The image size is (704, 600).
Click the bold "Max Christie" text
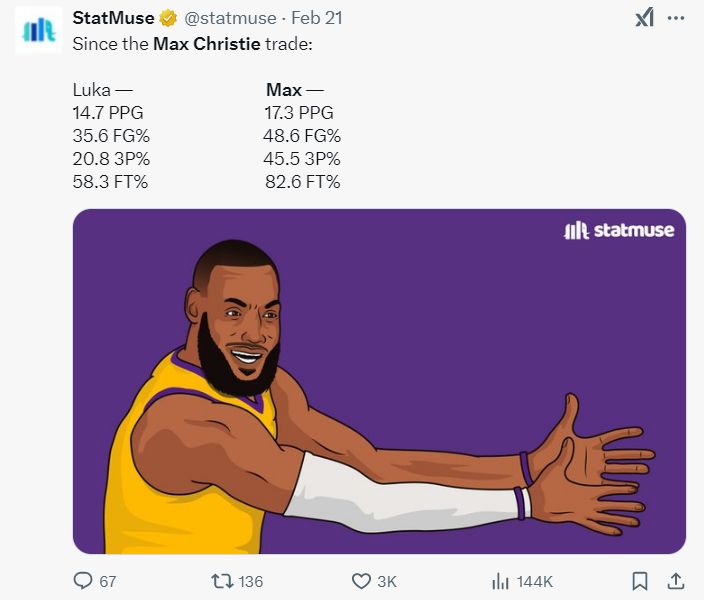(x=206, y=44)
